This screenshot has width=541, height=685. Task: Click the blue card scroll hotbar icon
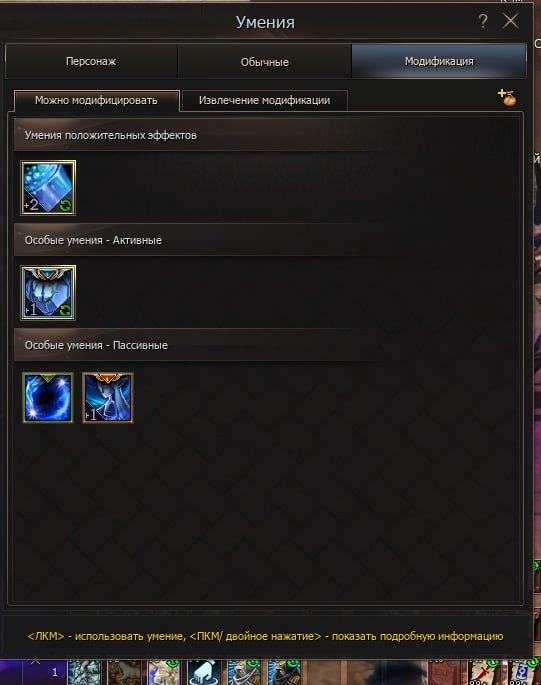pyautogui.click(x=522, y=673)
